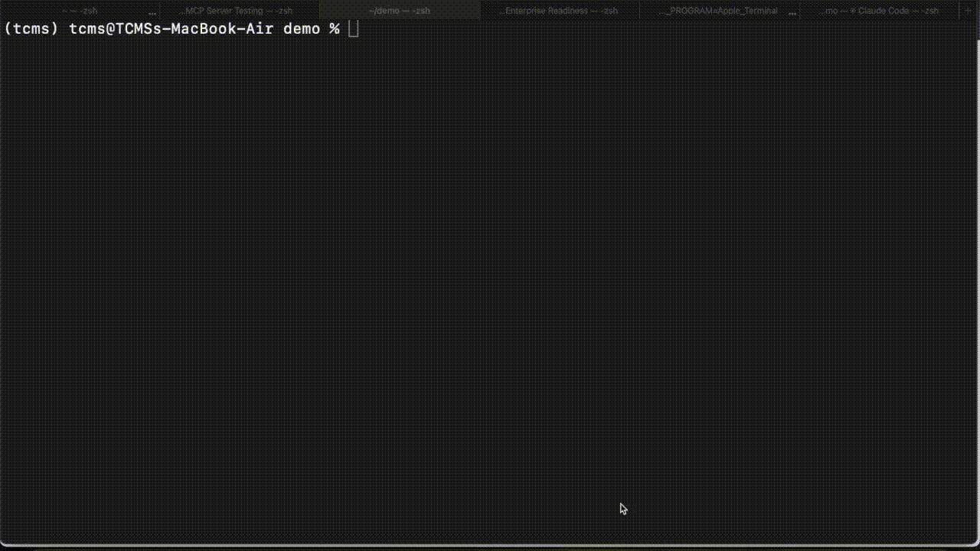Switch to the PROGRAM=Apple_Terminal tab
Screen dimensions: 980x551
[718, 11]
